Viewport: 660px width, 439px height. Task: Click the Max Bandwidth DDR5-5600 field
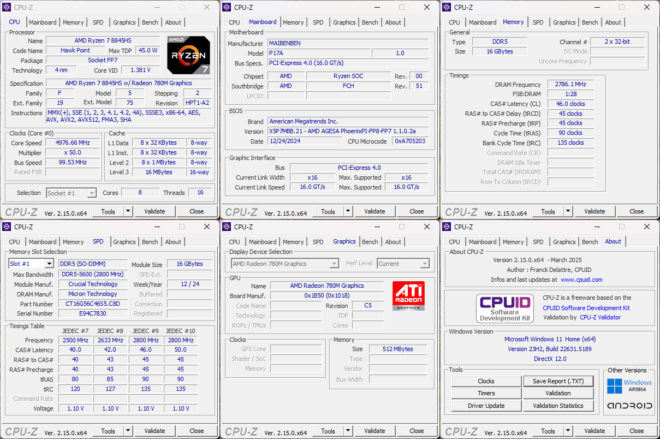click(x=93, y=274)
